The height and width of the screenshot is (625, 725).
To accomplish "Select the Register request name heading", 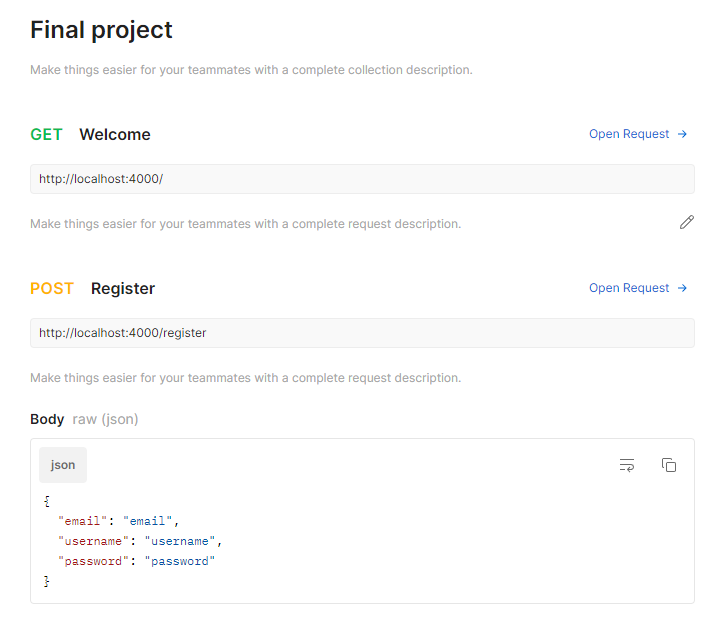I will coord(123,288).
